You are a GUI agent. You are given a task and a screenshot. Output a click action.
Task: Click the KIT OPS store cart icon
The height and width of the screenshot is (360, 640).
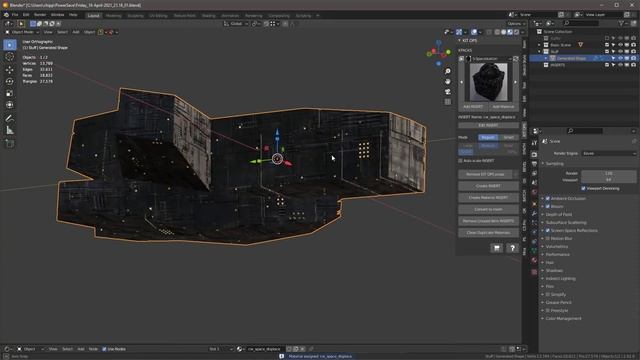tap(497, 248)
